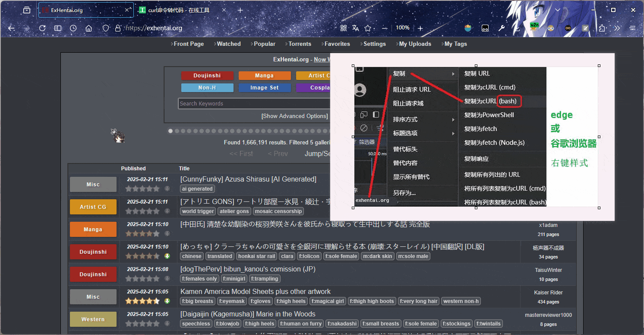Bookmark this page with the star icon

pyautogui.click(x=368, y=28)
